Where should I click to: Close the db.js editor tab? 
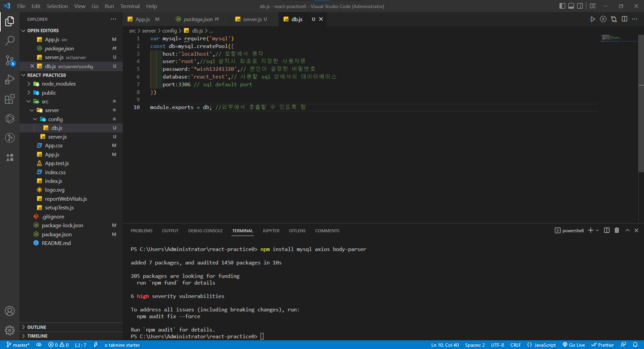tap(321, 19)
